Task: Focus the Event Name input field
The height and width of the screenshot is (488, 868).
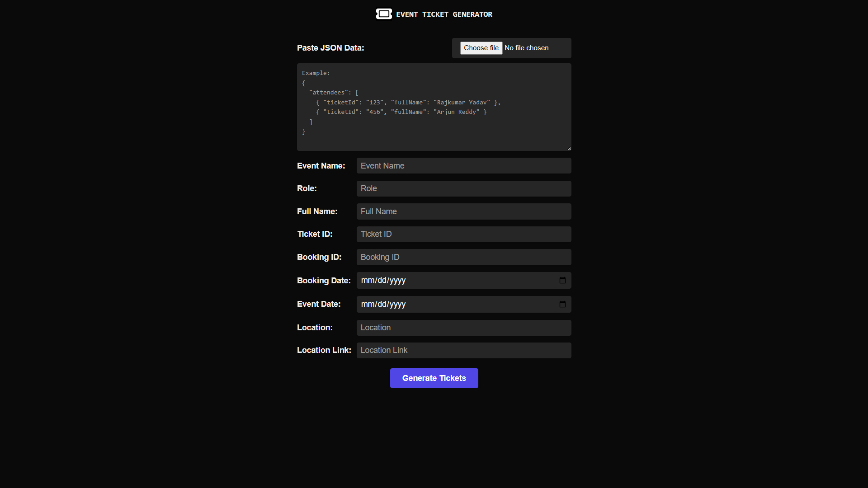Action: [463, 165]
